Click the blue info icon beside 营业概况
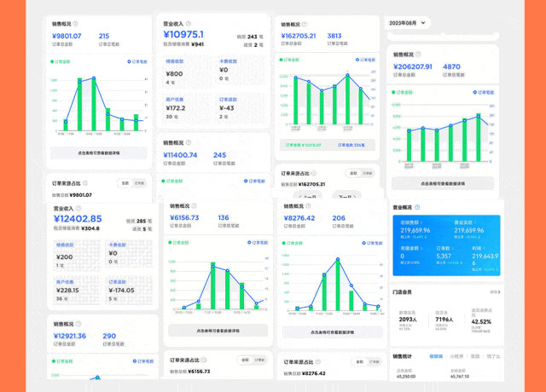 (418, 207)
